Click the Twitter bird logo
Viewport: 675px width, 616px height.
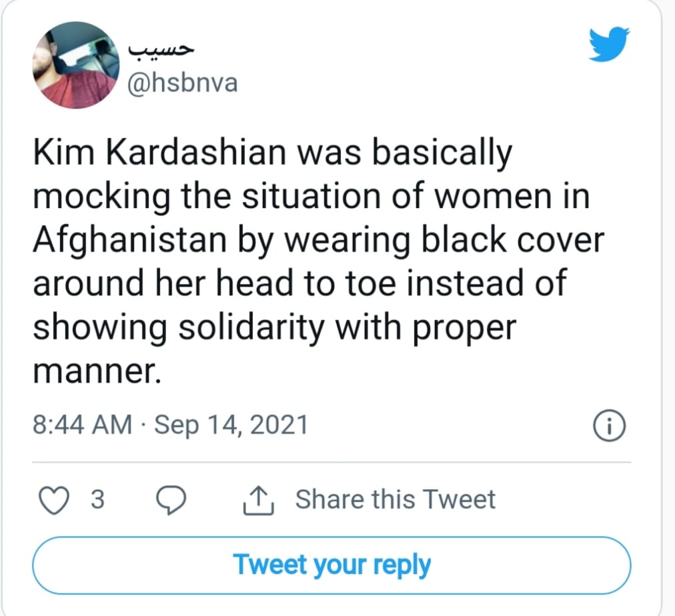coord(610,45)
